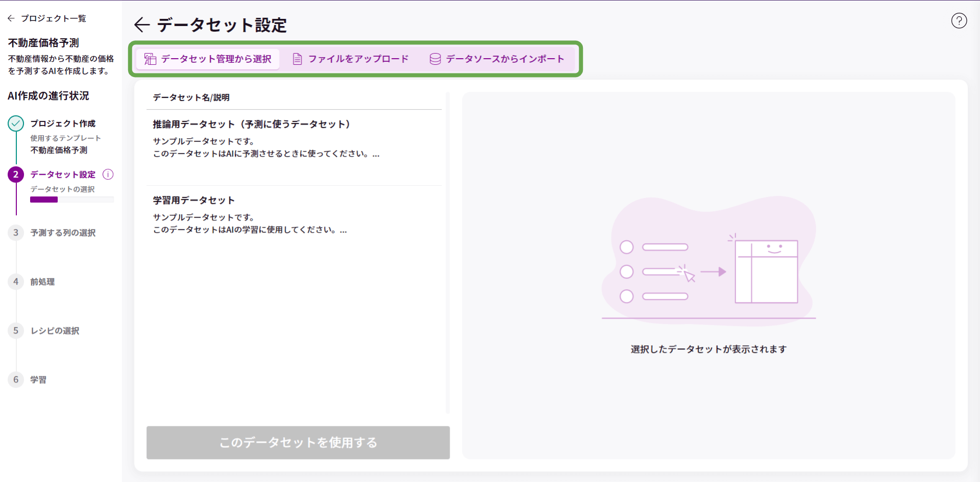Screen dimensions: 980x482
Task: Switch to データソースからインポート tab
Action: [x=497, y=59]
